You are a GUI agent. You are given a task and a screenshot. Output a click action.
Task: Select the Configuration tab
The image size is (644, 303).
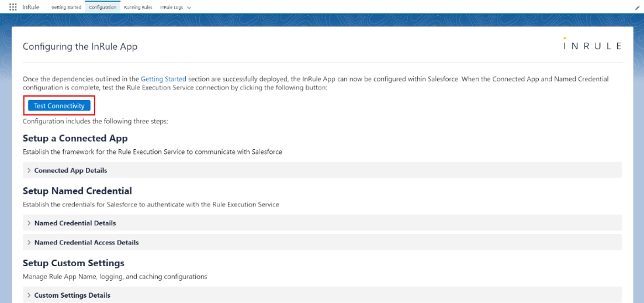coord(103,7)
